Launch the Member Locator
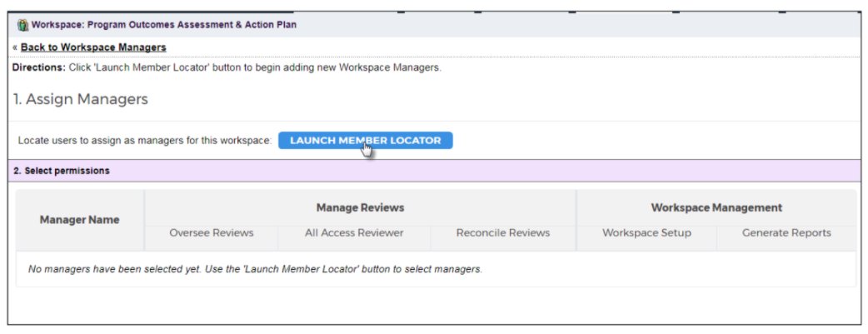 (366, 141)
